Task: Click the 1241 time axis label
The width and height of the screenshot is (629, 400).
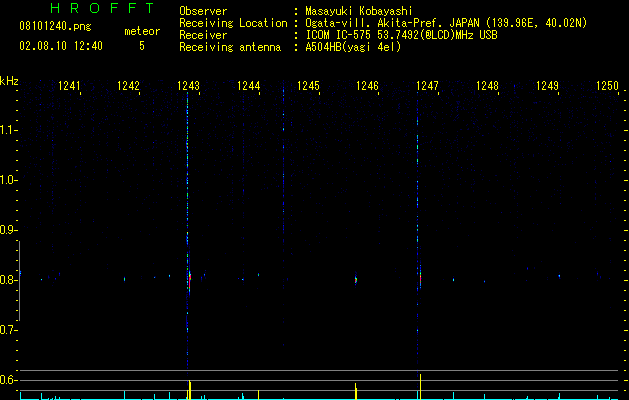Action: (69, 86)
